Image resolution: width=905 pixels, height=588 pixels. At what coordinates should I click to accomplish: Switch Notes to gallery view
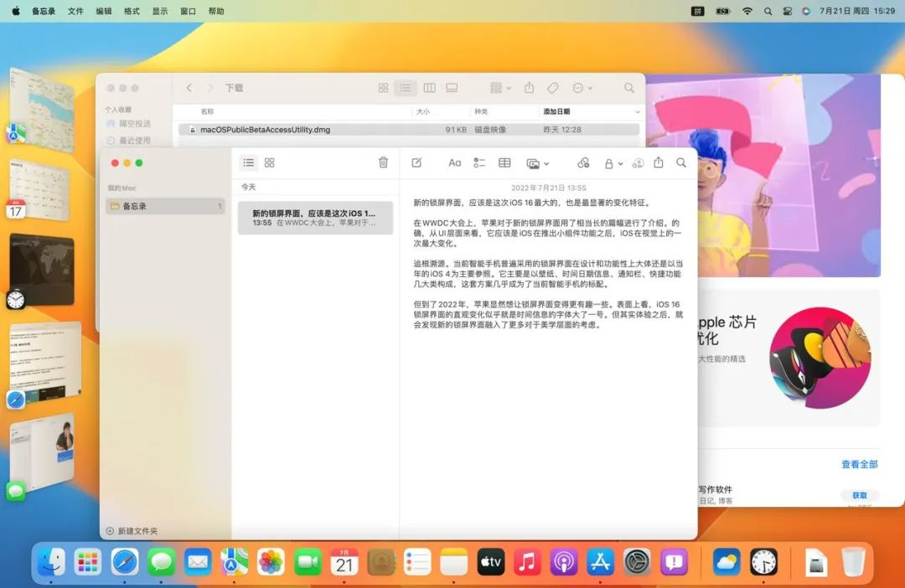[269, 162]
